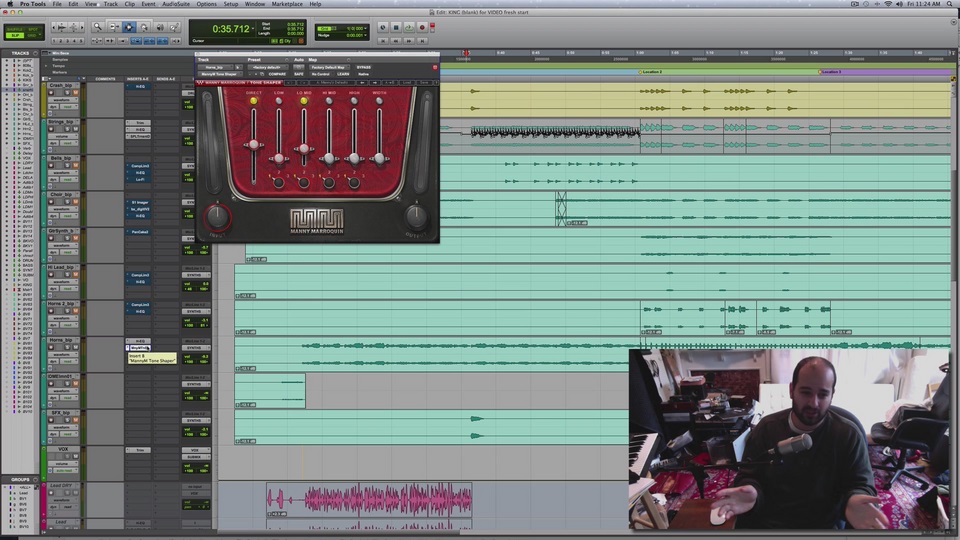Select the Pencil tool
960x540 pixels.
pos(174,27)
